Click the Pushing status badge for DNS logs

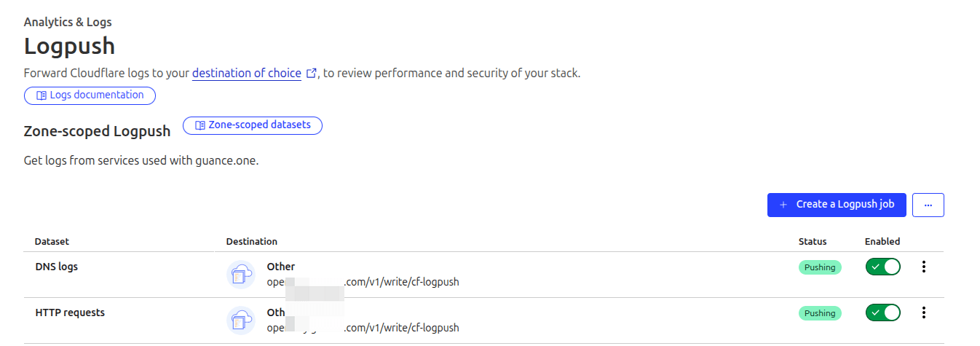(820, 267)
